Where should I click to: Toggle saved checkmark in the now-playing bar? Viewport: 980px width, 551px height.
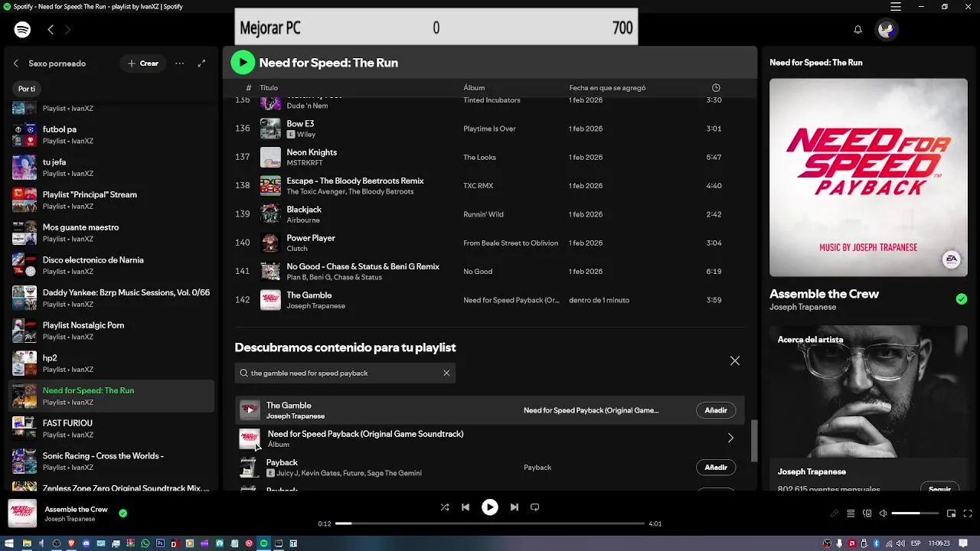coord(123,514)
